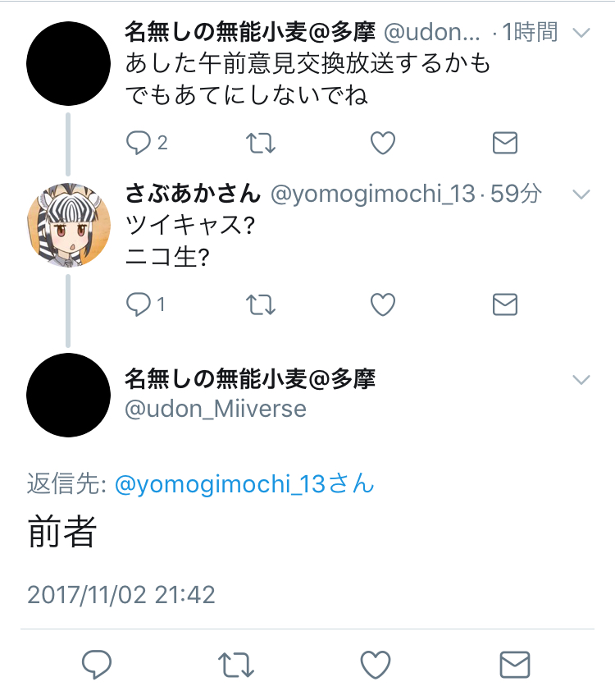The width and height of the screenshot is (615, 700).
Task: Reply to さぶあかさん's ツイキャス tweet
Action: pyautogui.click(x=139, y=304)
